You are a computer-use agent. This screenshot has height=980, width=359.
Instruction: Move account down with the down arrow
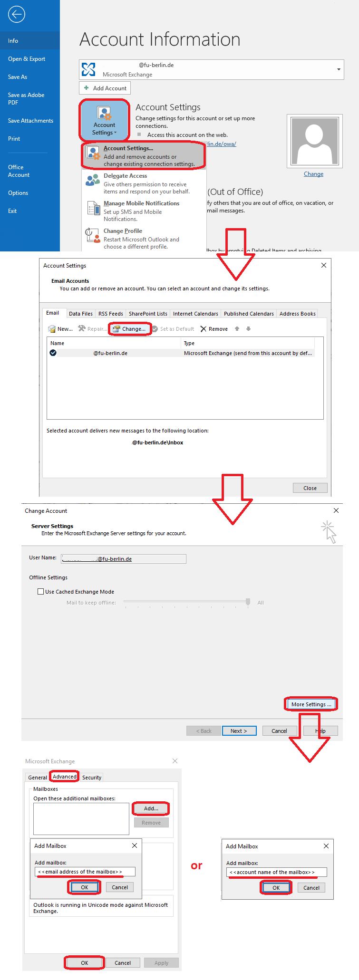[x=248, y=329]
